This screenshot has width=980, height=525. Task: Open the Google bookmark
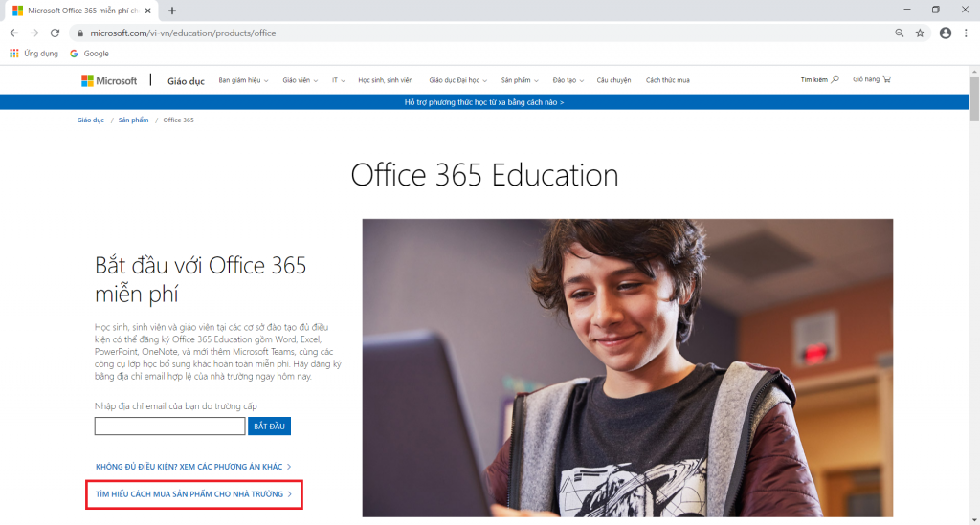click(89, 54)
